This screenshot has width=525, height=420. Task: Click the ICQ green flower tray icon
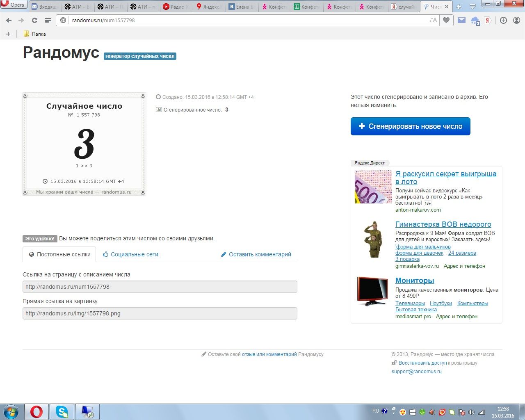(x=422, y=412)
